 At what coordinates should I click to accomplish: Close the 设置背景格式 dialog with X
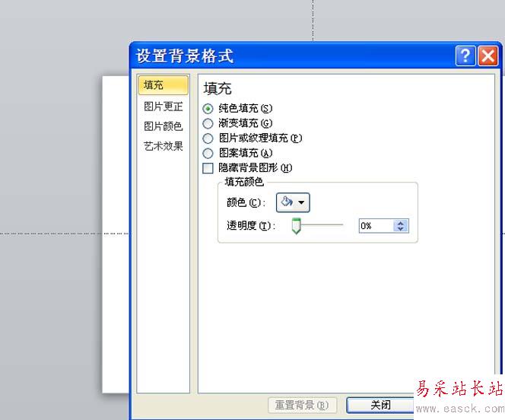click(488, 56)
